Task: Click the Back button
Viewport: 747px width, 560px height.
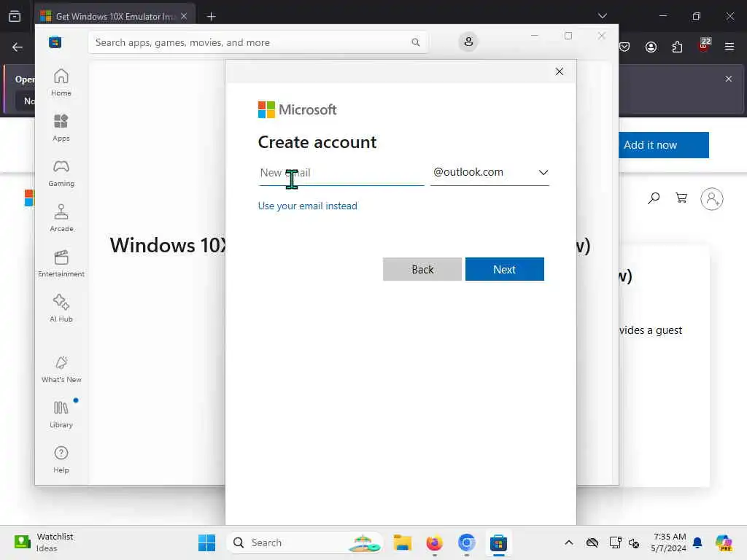Action: 422,269
